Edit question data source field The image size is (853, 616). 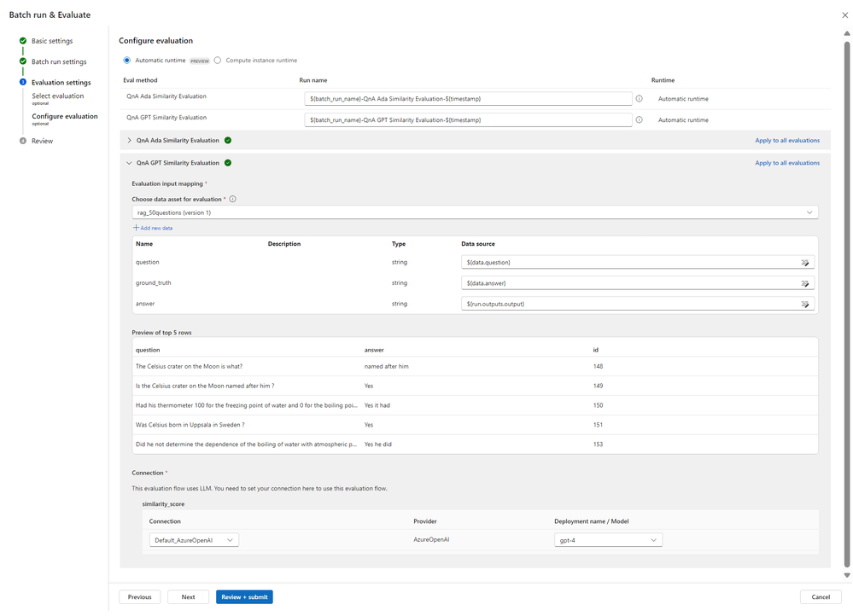pyautogui.click(x=638, y=263)
